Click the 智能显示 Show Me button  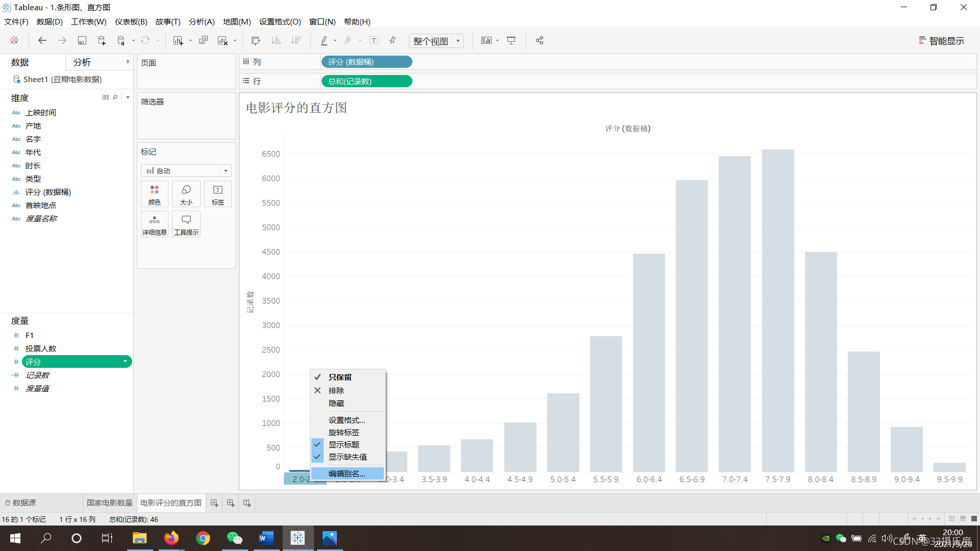point(942,41)
